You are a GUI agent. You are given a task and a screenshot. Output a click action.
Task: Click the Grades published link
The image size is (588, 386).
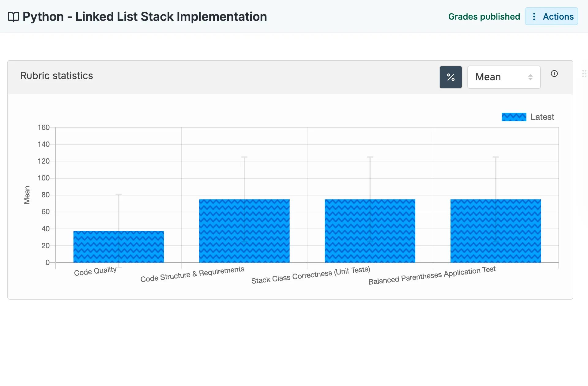pos(484,17)
